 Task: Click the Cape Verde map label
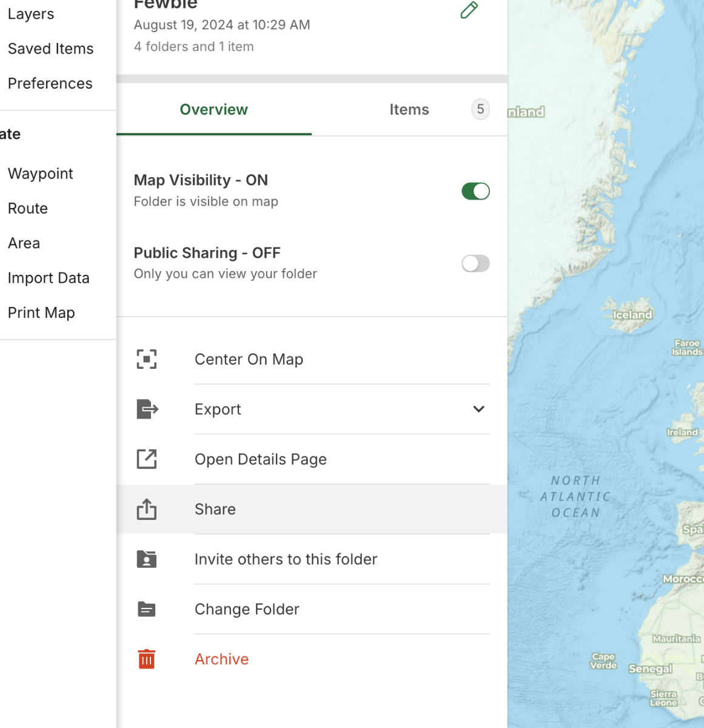603,661
